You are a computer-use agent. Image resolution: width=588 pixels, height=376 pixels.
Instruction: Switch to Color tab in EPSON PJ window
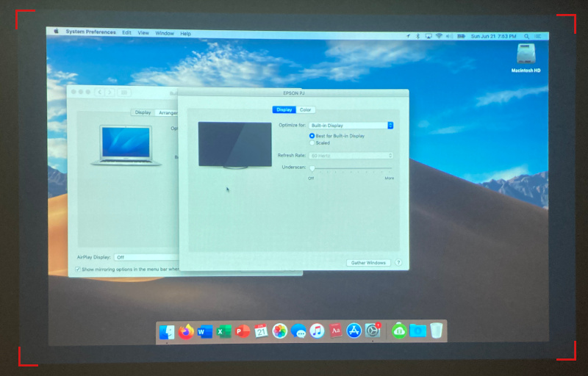[305, 109]
